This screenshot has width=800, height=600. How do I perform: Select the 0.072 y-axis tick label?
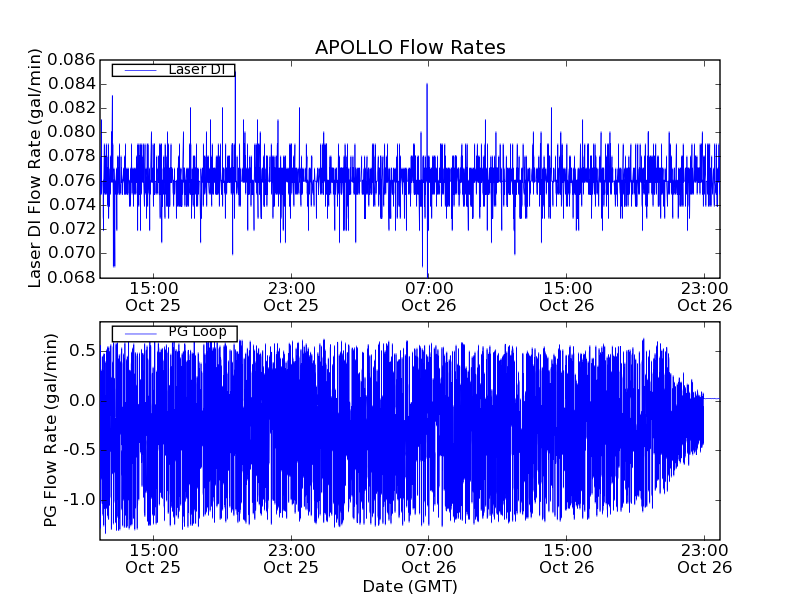pyautogui.click(x=71, y=229)
